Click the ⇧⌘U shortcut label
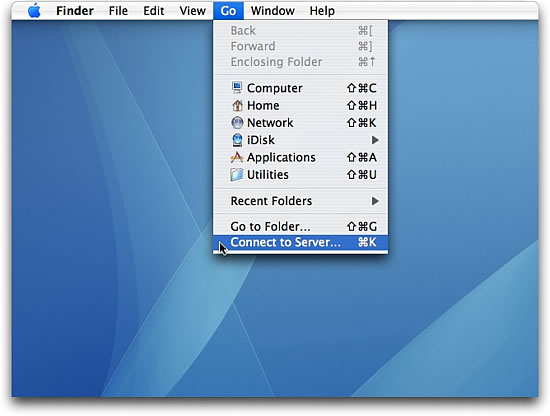 coord(361,175)
